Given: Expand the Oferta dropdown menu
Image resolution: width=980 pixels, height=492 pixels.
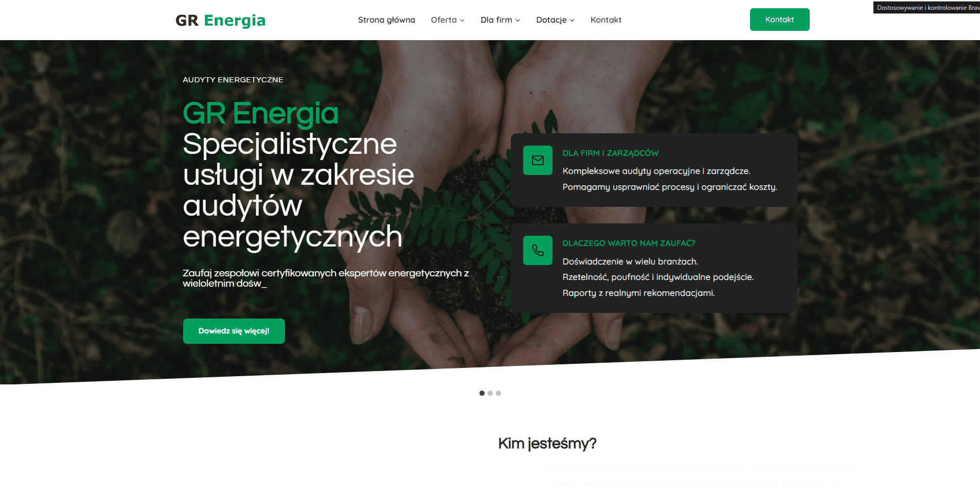Looking at the screenshot, I should (448, 20).
